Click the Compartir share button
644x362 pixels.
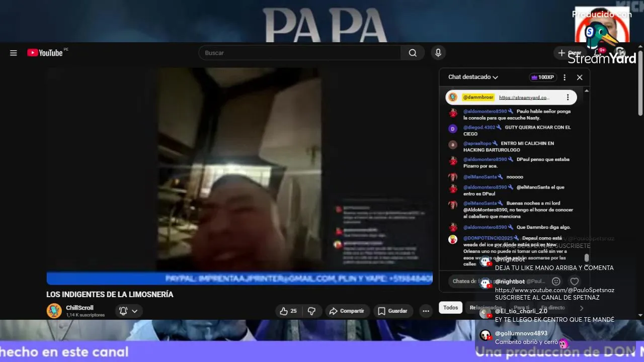point(347,311)
